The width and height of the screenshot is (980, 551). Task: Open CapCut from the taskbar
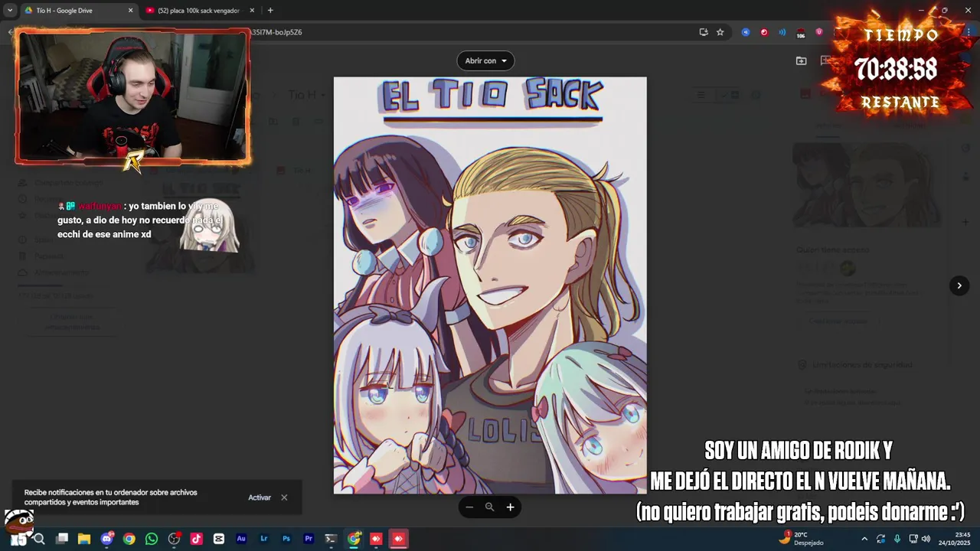(219, 539)
